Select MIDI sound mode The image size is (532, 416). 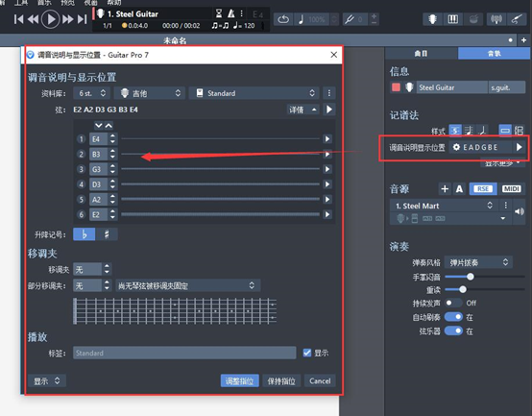[x=511, y=188]
